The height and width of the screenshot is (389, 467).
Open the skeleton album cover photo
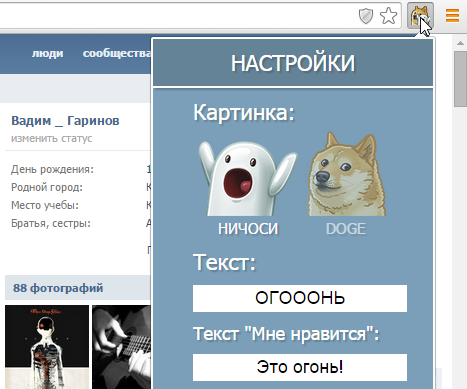47,347
